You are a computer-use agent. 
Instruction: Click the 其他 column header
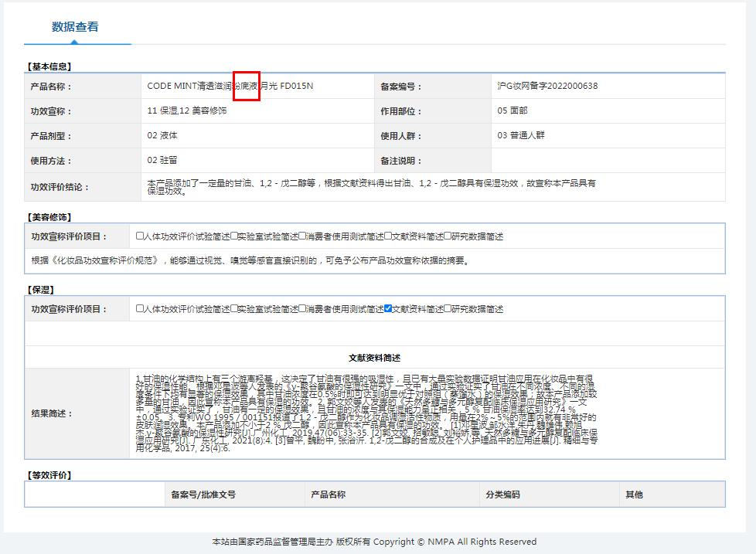pyautogui.click(x=634, y=495)
